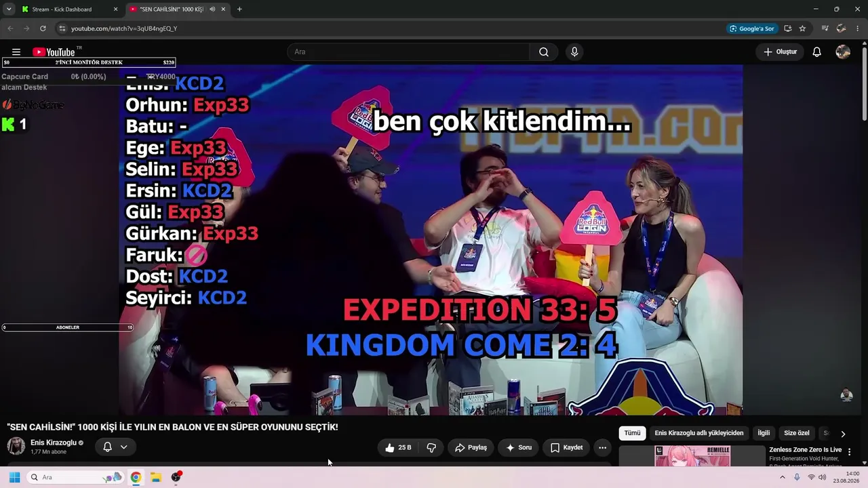This screenshot has width=868, height=488.
Task: Open options for Zenless Zone Zero video
Action: (x=849, y=451)
